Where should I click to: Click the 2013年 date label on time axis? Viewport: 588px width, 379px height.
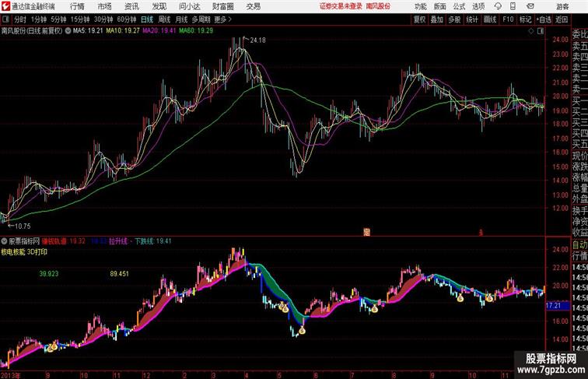coord(11,375)
